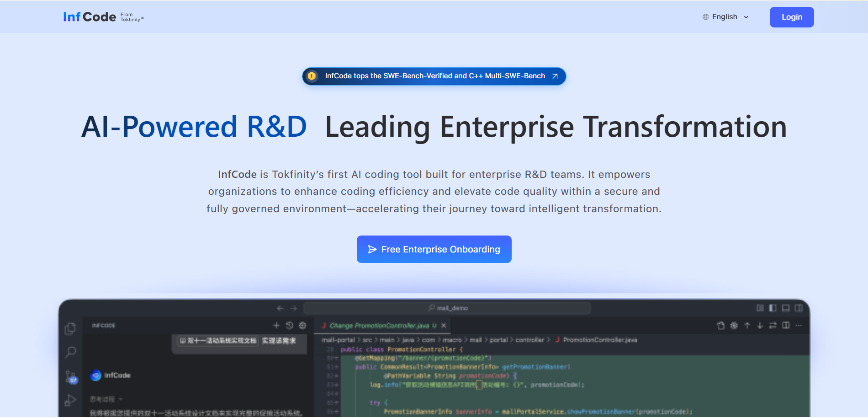Click the INFCODE panel title
This screenshot has width=868, height=418.
coord(104,326)
